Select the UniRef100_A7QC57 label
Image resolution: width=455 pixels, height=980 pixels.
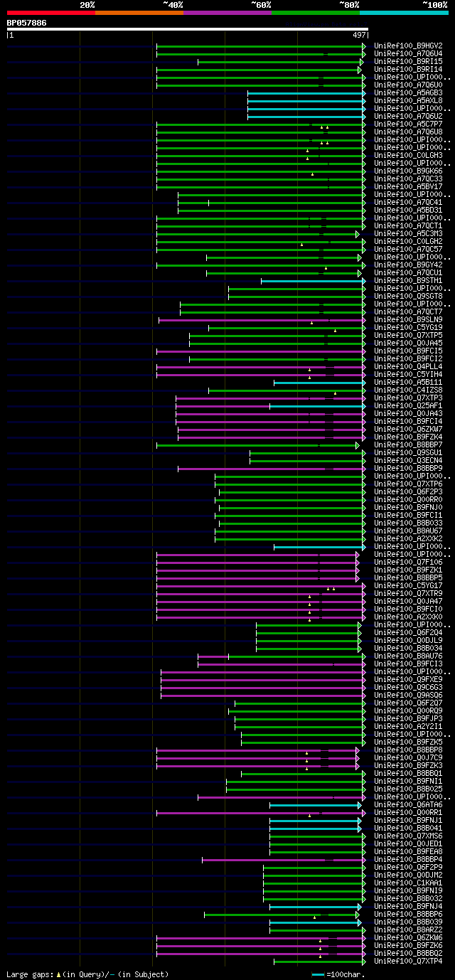pos(408,249)
